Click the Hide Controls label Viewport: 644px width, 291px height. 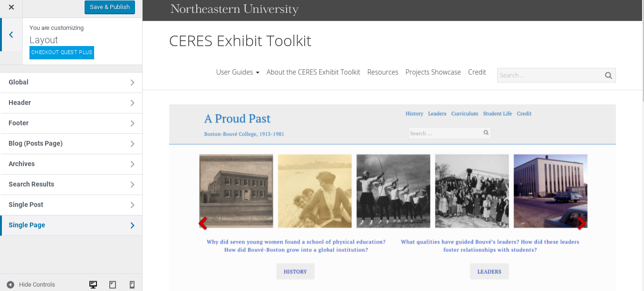pos(37,284)
